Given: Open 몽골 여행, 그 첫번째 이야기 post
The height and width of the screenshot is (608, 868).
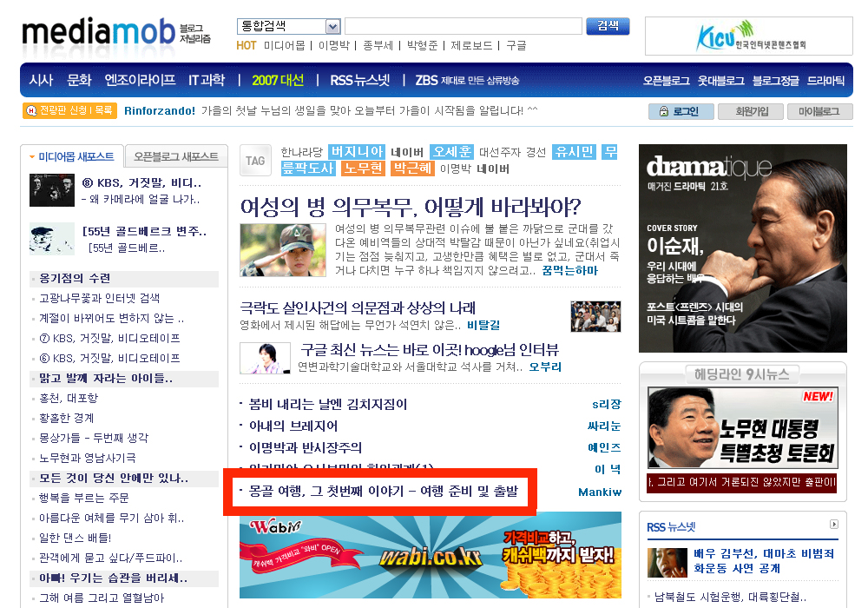Looking at the screenshot, I should pos(383,491).
